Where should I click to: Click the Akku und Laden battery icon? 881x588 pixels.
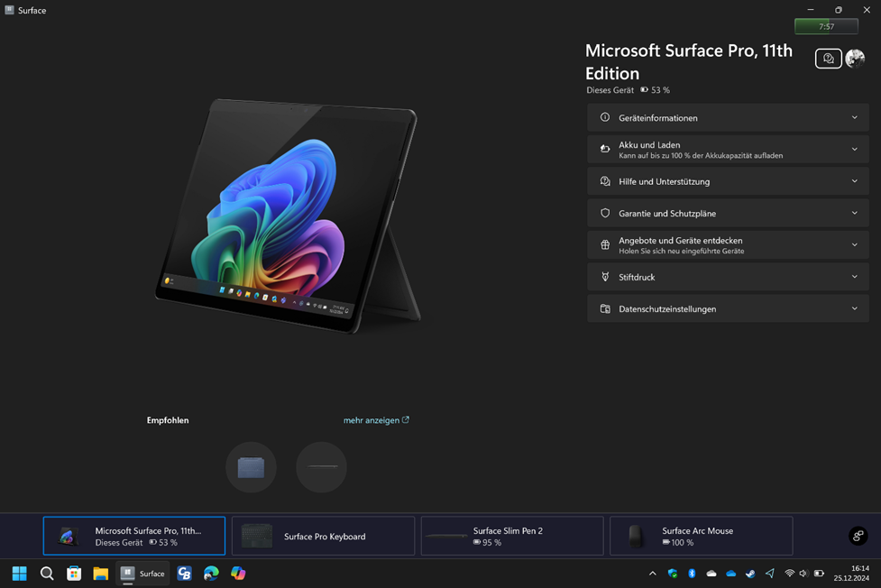point(605,149)
